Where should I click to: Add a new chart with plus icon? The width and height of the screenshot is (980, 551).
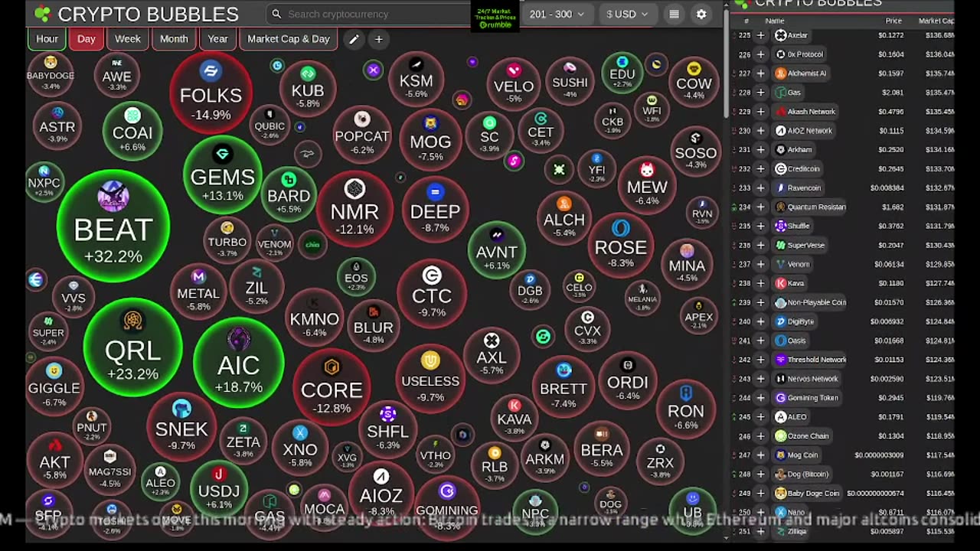(378, 39)
